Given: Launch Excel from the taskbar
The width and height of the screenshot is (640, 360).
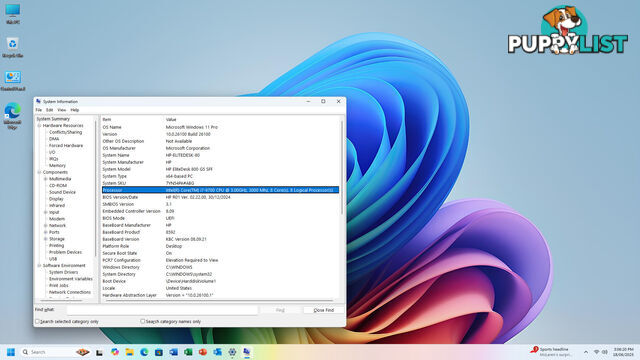Looking at the screenshot, I should tap(188, 352).
